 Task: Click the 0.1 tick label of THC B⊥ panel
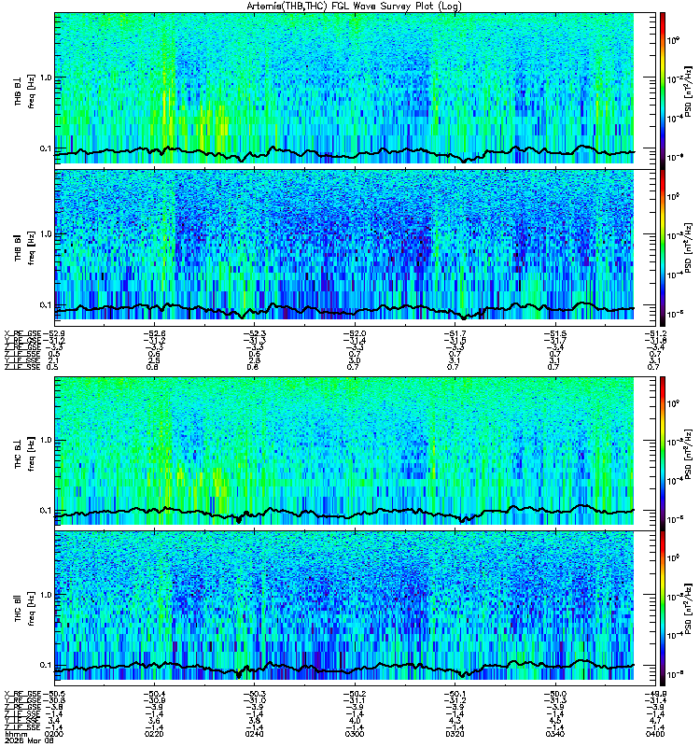(x=46, y=510)
